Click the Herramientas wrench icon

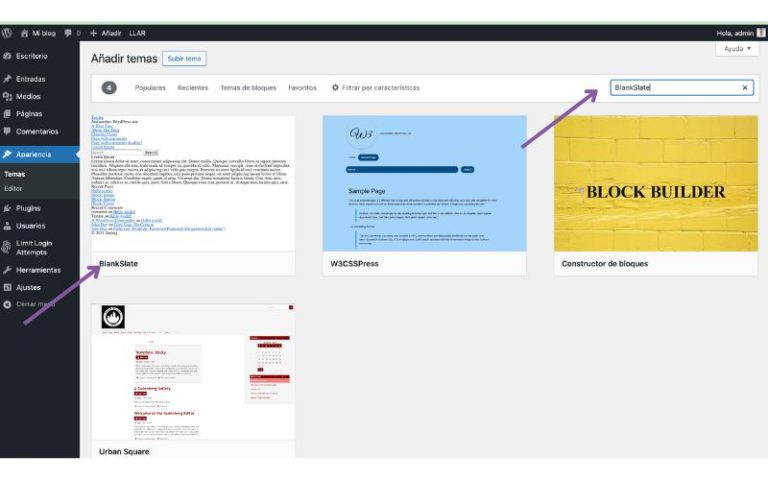point(7,270)
